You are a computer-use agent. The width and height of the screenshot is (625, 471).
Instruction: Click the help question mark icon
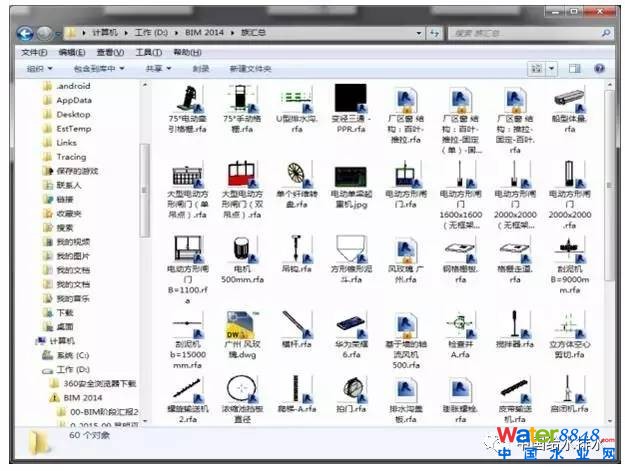point(597,69)
